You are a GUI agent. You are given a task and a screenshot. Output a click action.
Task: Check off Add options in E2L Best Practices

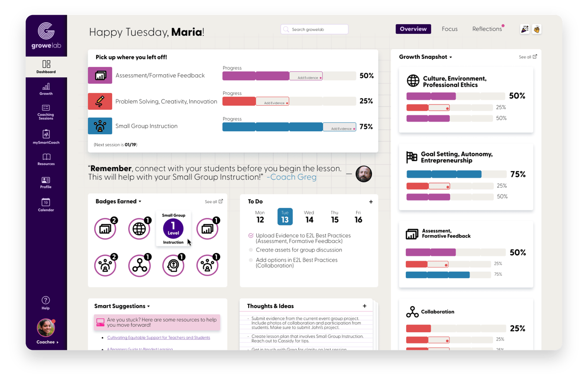[251, 260]
